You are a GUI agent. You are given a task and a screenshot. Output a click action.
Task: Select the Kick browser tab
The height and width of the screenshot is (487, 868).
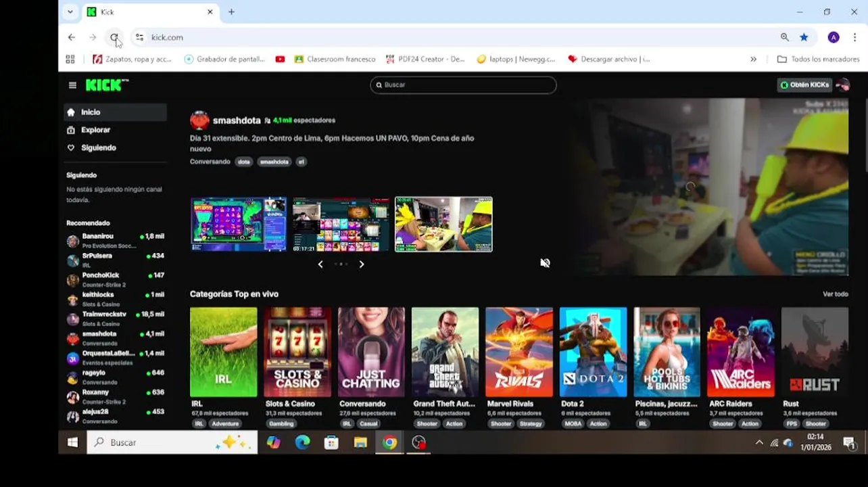(x=149, y=12)
